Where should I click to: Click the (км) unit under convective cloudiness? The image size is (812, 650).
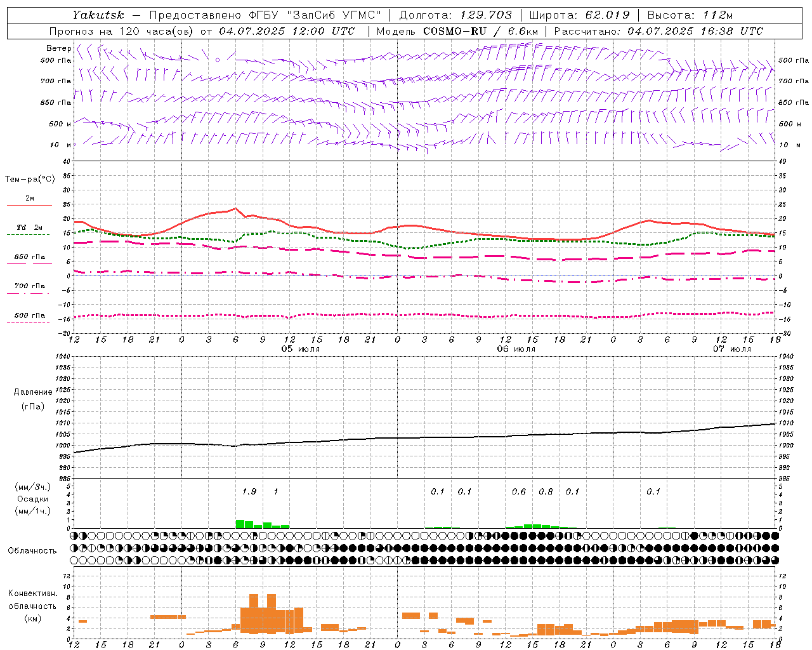point(32,618)
